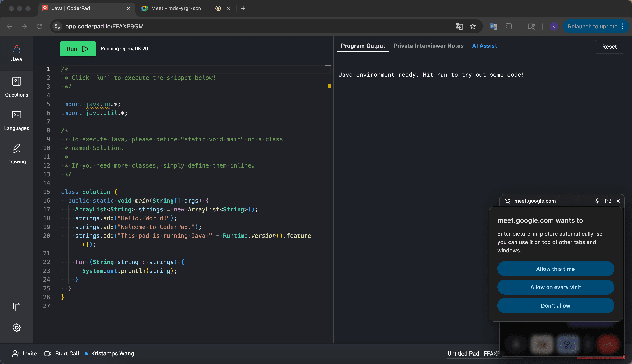632x364 pixels.
Task: Click Allow on every visit
Action: (x=556, y=287)
